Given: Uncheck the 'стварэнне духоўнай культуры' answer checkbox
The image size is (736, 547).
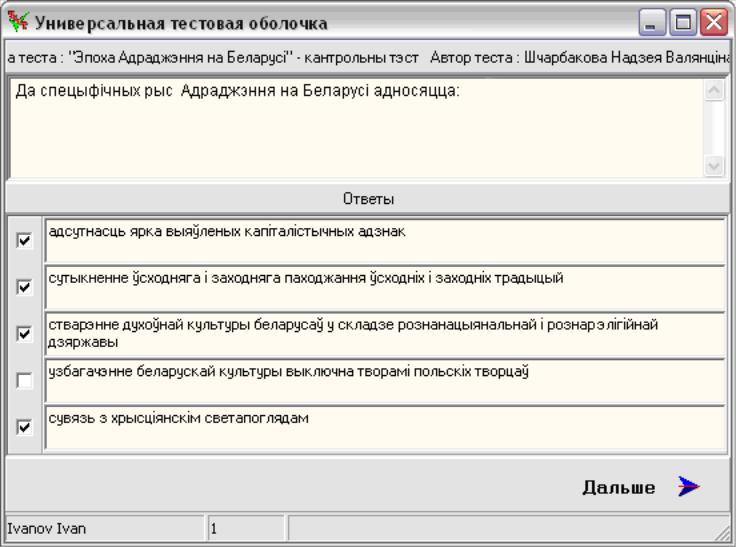Looking at the screenshot, I should (x=24, y=334).
